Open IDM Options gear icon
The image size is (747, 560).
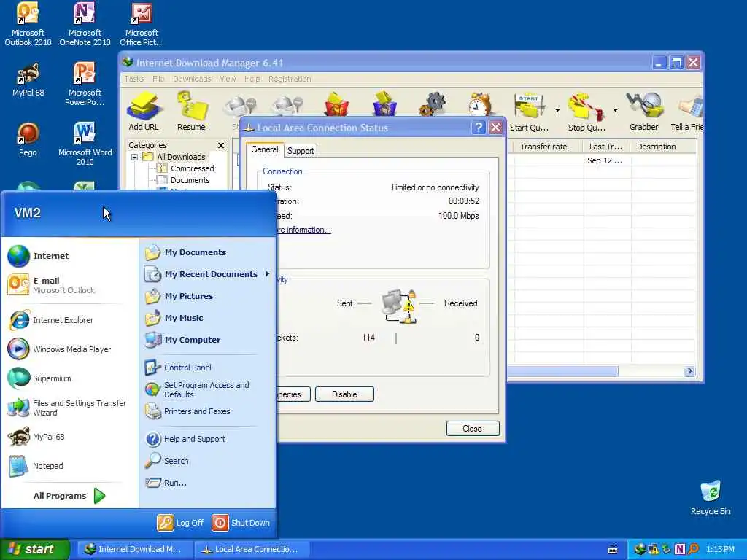[433, 104]
